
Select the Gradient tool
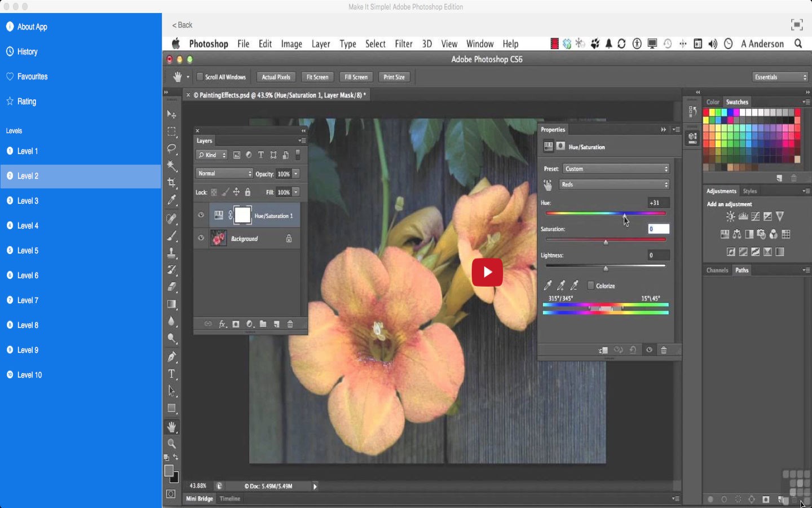coord(172,304)
